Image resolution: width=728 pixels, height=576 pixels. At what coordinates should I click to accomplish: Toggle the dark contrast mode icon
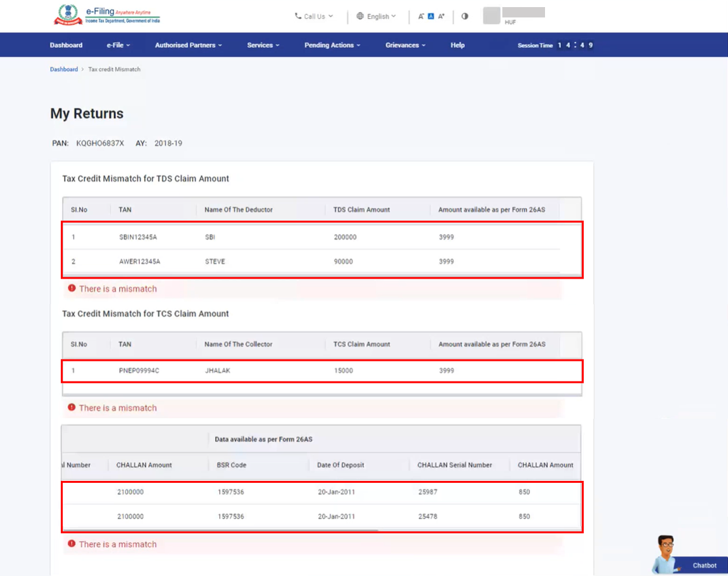point(464,16)
